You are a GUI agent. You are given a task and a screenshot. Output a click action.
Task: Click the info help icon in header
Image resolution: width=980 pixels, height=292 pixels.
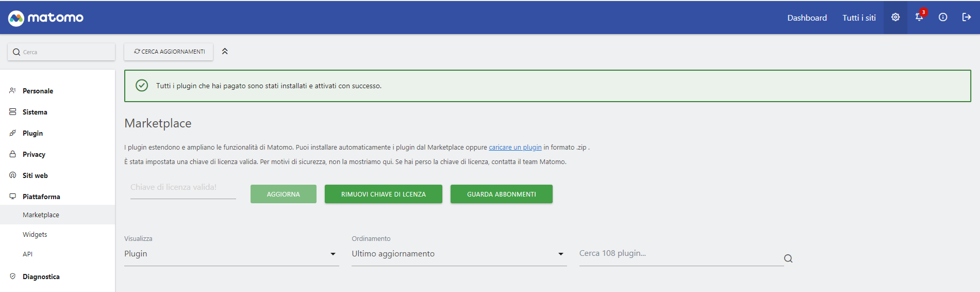943,18
